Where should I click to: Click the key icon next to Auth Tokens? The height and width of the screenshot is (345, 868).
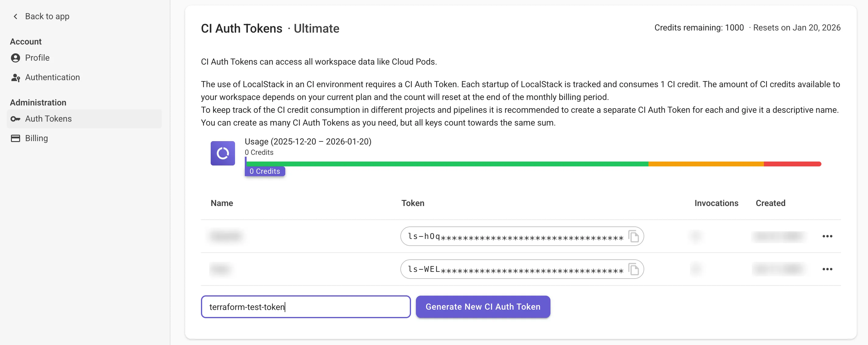tap(16, 119)
